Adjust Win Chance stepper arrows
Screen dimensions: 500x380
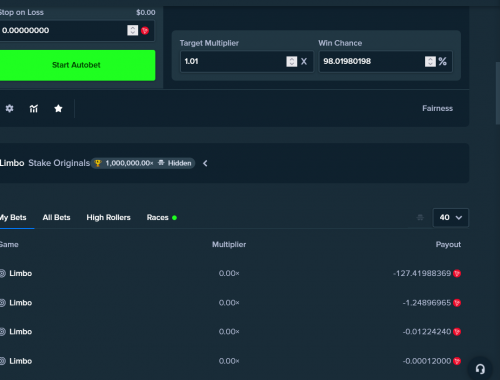[430, 61]
